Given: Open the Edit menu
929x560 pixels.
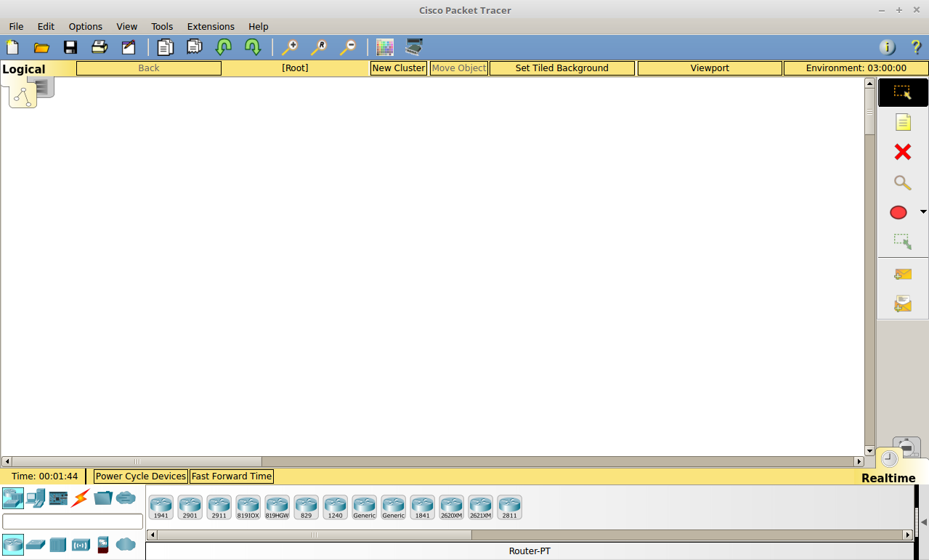Looking at the screenshot, I should [x=46, y=26].
